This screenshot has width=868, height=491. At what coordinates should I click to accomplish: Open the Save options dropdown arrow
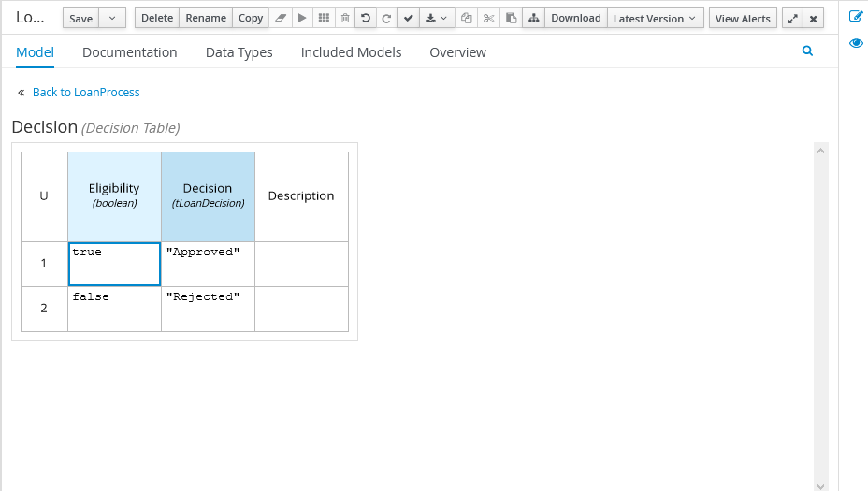tap(112, 19)
